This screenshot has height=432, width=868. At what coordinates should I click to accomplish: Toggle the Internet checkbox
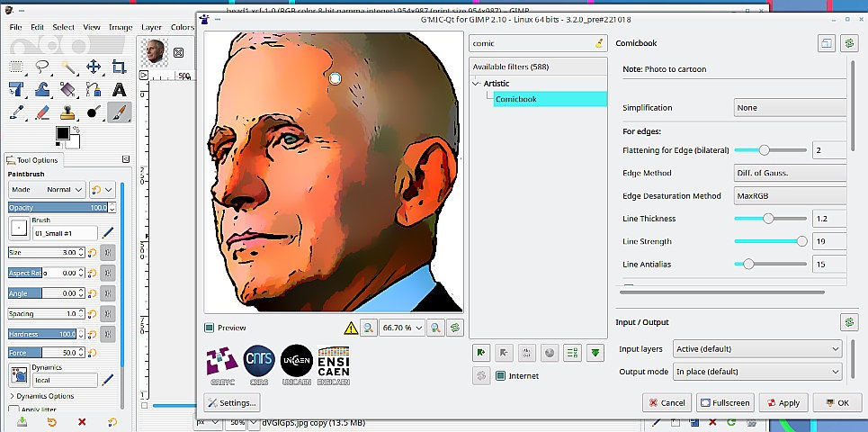click(x=500, y=375)
